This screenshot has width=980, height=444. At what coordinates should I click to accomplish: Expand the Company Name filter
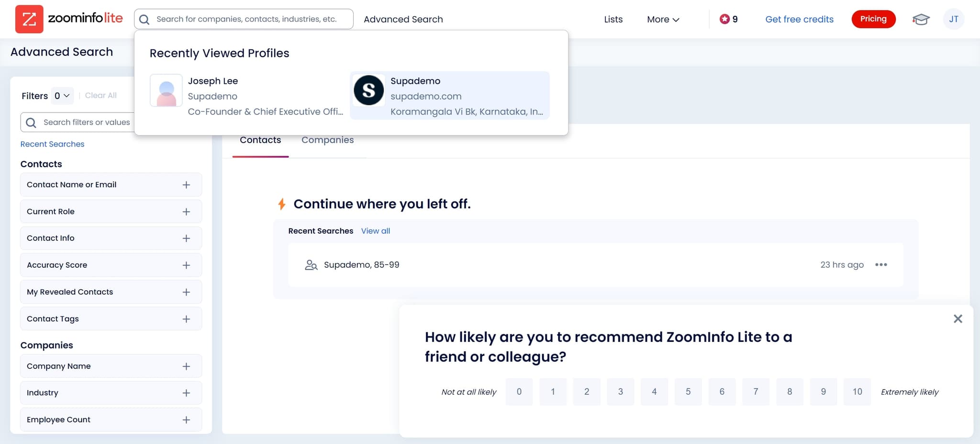click(186, 366)
